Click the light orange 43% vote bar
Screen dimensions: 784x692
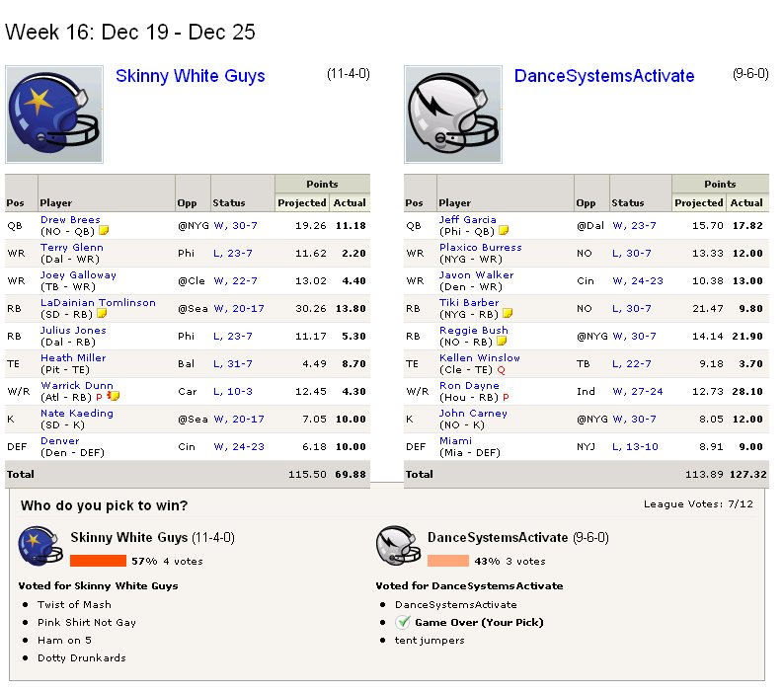tap(448, 561)
